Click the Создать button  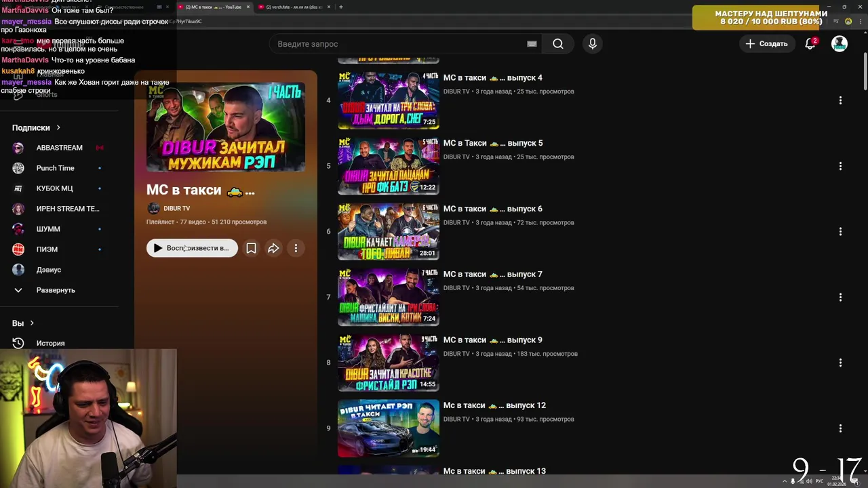click(767, 44)
